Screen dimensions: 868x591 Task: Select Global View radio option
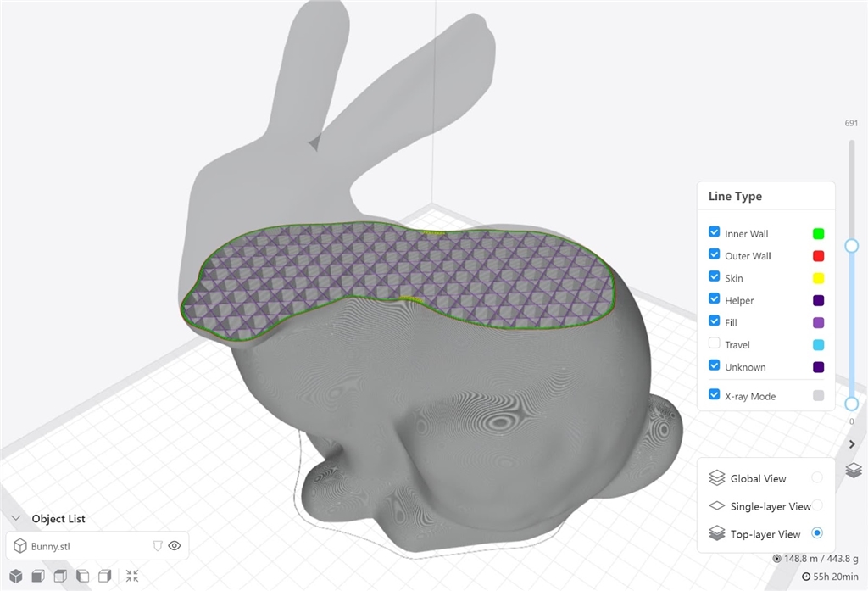816,478
